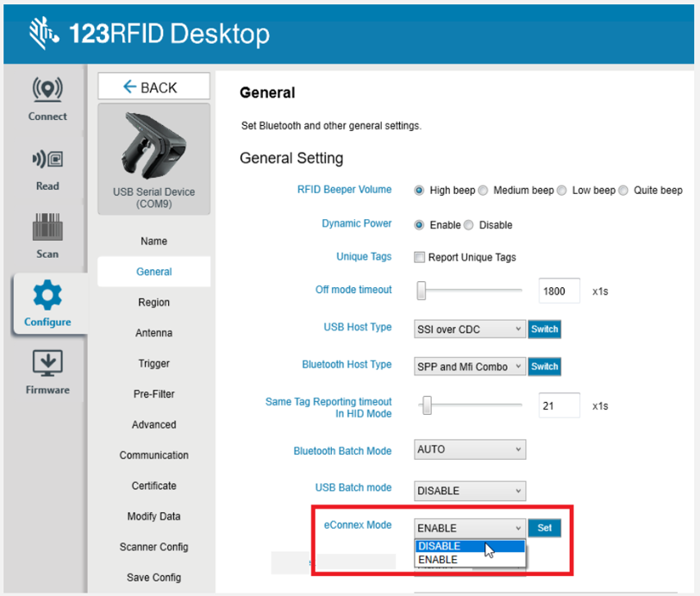Click the BACK arrow button
Screen dimensions: 700x596
point(153,86)
